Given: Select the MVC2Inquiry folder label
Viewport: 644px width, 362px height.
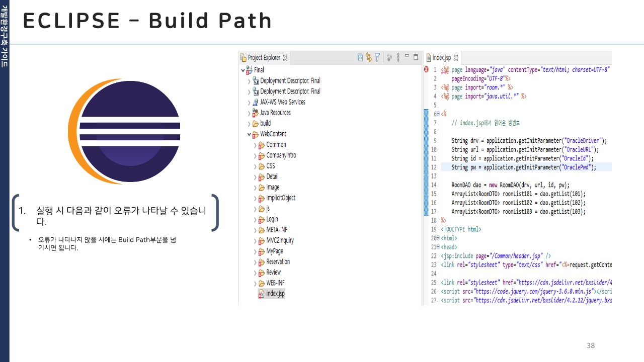Looking at the screenshot, I should [x=280, y=240].
